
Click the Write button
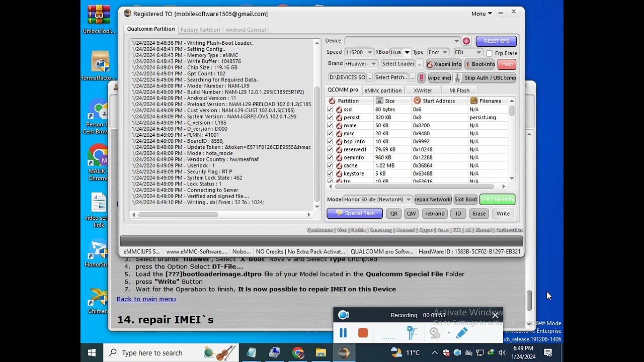pyautogui.click(x=503, y=214)
